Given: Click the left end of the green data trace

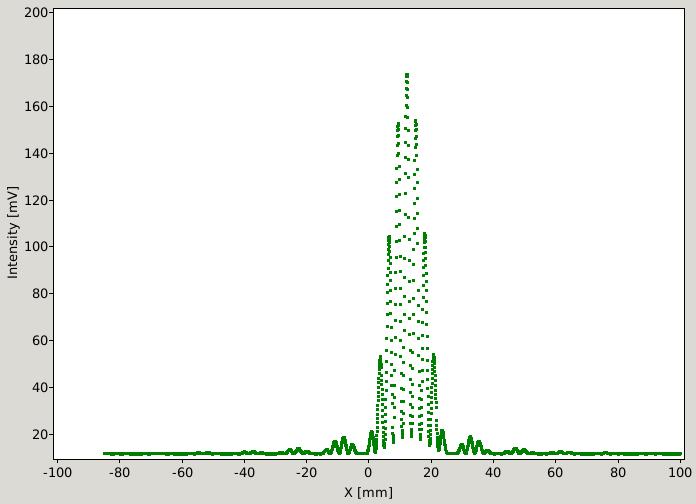Looking at the screenshot, I should tap(105, 453).
